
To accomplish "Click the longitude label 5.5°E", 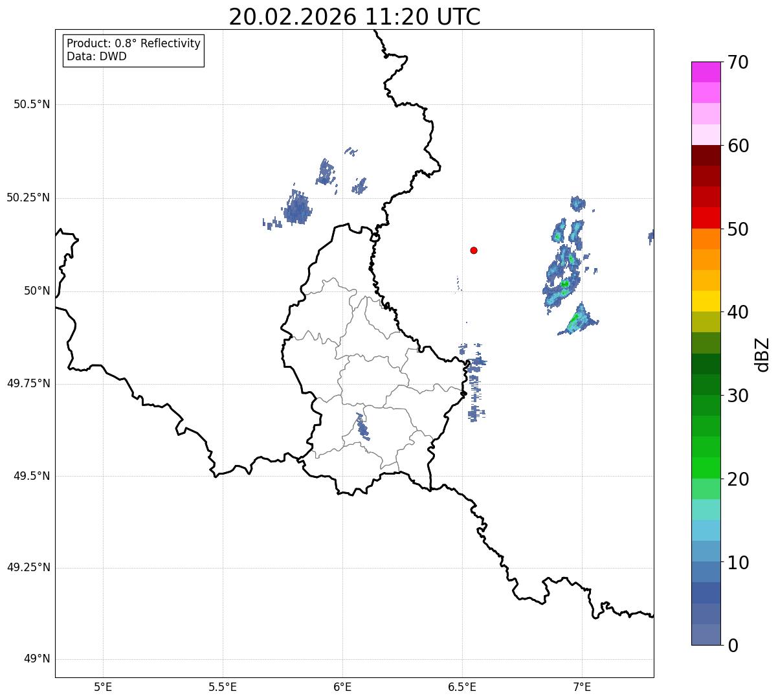I will (x=223, y=686).
